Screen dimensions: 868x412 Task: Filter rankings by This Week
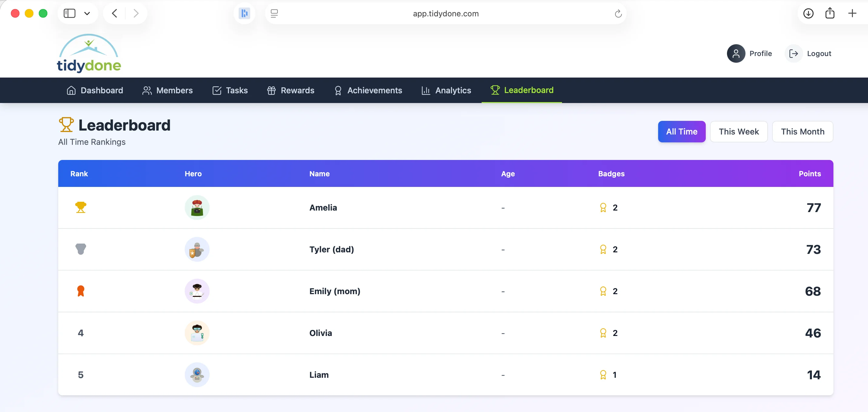pyautogui.click(x=738, y=131)
